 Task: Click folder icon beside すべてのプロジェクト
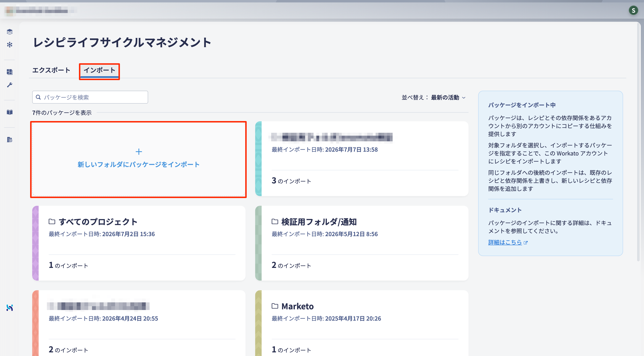(x=52, y=221)
